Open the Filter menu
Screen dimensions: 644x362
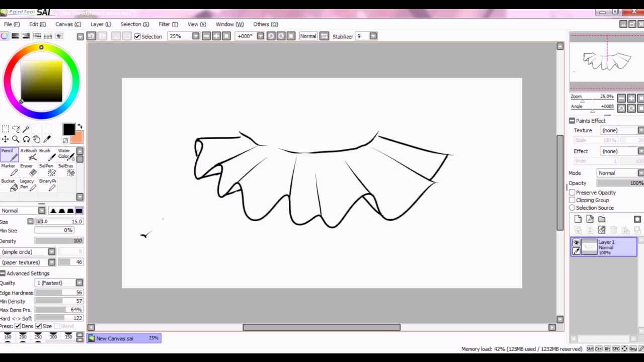(x=168, y=24)
